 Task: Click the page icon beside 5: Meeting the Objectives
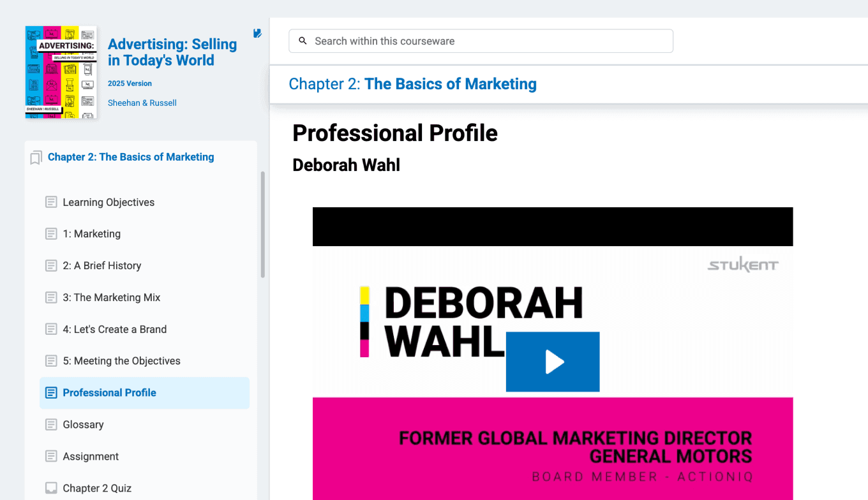pyautogui.click(x=51, y=361)
